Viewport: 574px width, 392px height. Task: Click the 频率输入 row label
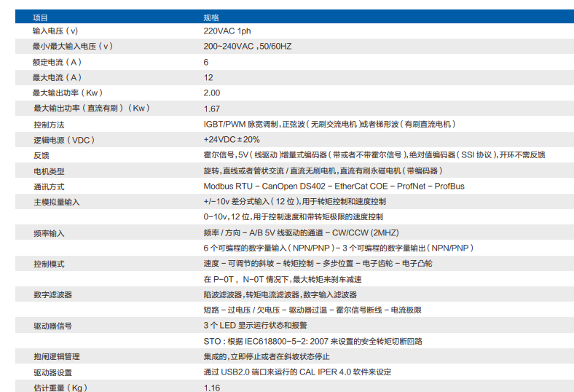49,233
